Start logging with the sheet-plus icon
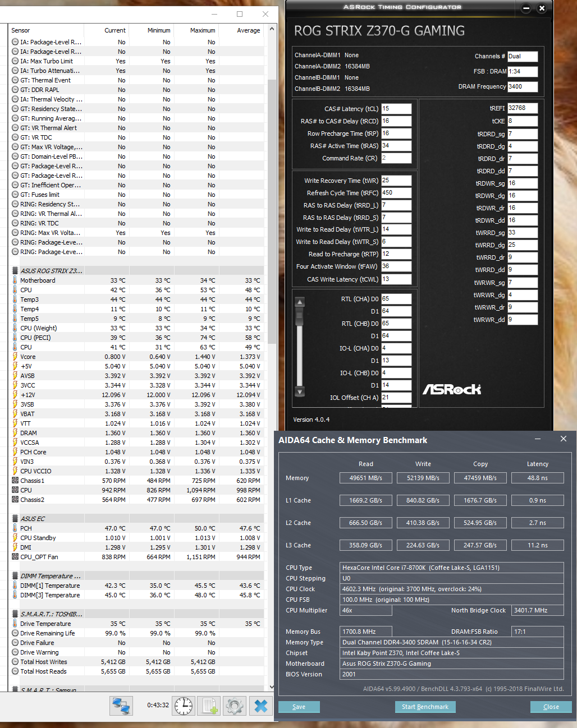The height and width of the screenshot is (728, 577). click(x=210, y=706)
